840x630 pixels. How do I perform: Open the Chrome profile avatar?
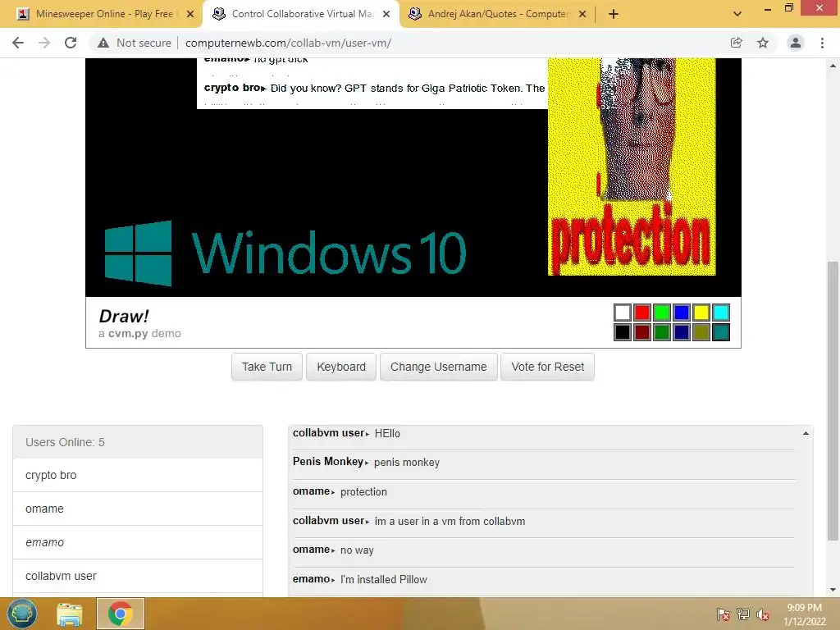point(796,43)
